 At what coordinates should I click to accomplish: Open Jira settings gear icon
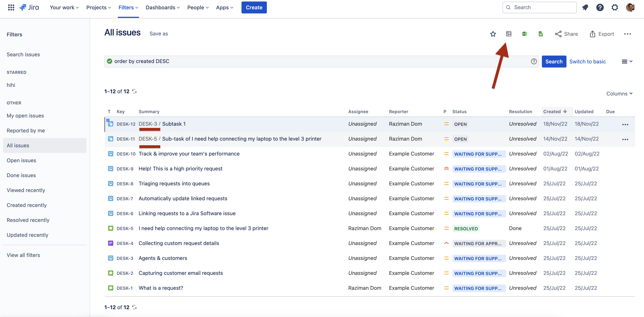[615, 7]
